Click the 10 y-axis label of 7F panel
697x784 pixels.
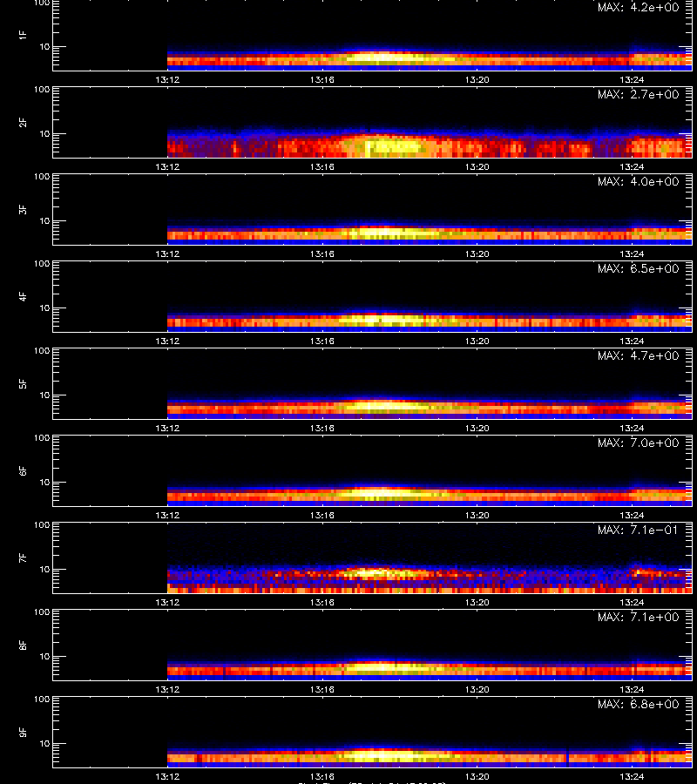[x=45, y=569]
